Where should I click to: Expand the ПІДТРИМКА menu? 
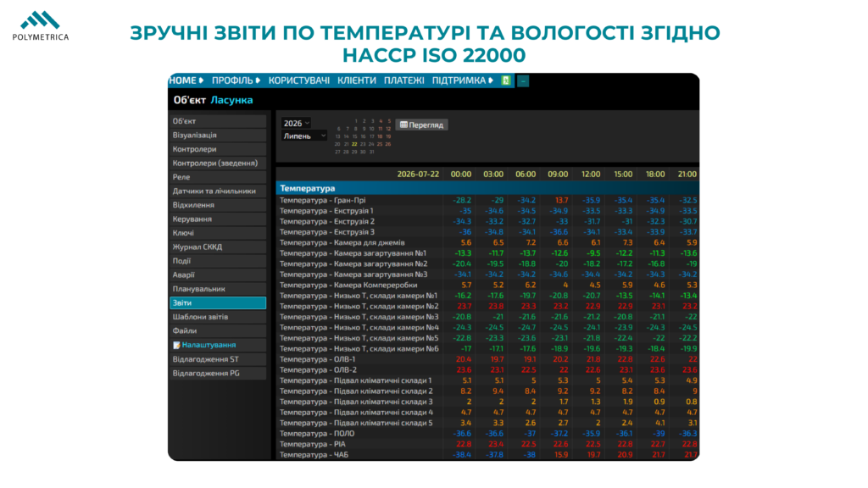point(462,80)
